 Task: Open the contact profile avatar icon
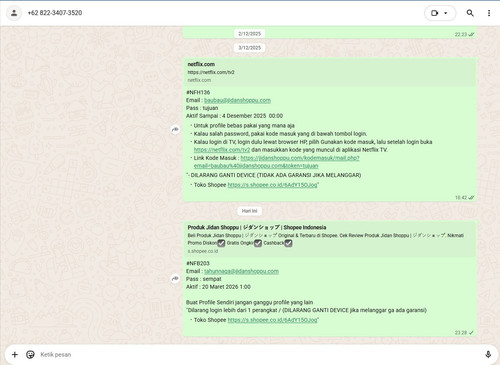pyautogui.click(x=14, y=13)
